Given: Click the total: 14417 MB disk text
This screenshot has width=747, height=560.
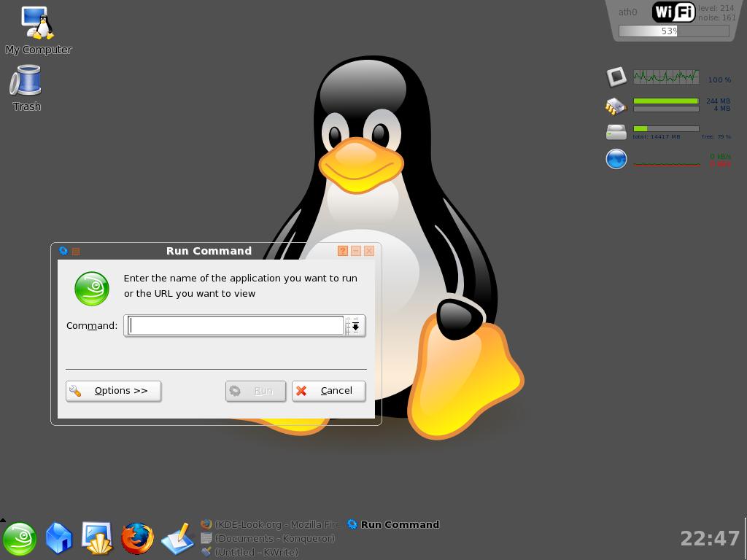Looking at the screenshot, I should pyautogui.click(x=657, y=136).
